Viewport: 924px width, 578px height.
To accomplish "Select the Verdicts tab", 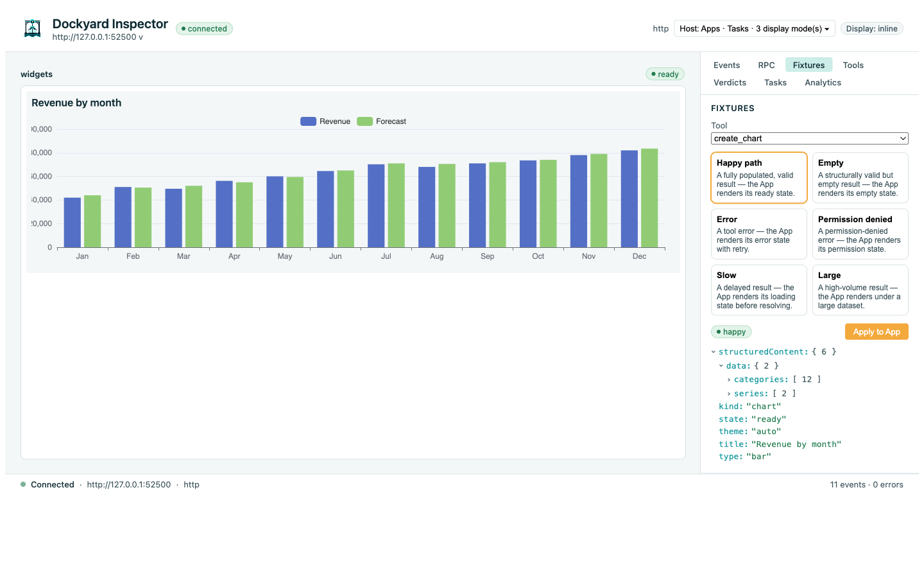I will [730, 82].
